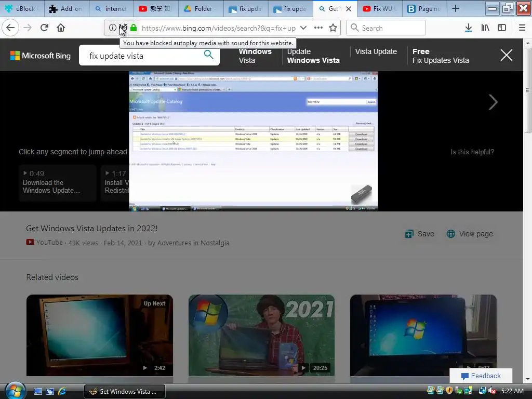Open the 2021 related video thumbnail, 20:25
The width and height of the screenshot is (532, 399).
[x=262, y=335]
